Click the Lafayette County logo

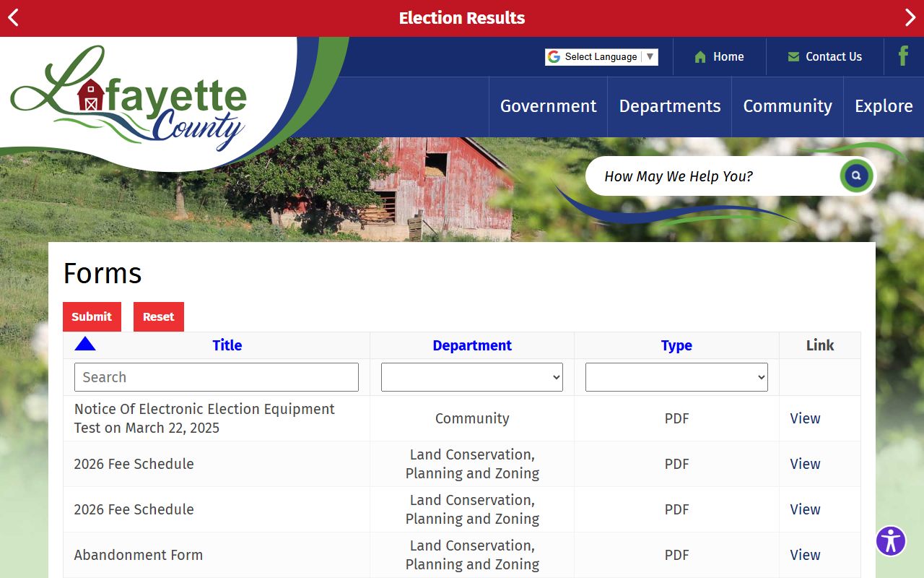[128, 98]
